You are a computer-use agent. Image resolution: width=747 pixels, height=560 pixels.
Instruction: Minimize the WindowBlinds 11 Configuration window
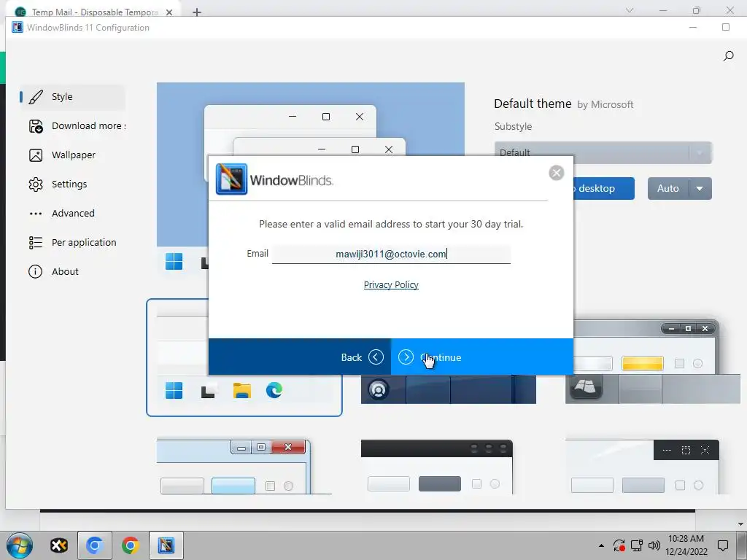[693, 27]
